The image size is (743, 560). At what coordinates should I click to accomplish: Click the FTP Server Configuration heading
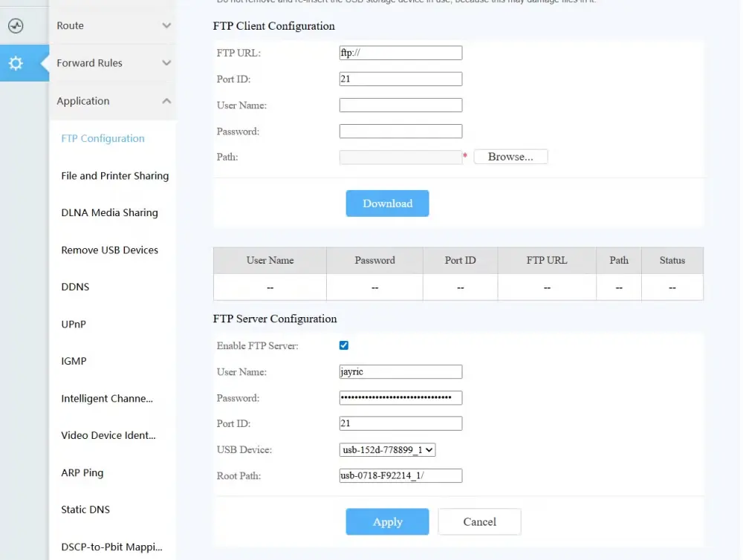[x=275, y=319]
